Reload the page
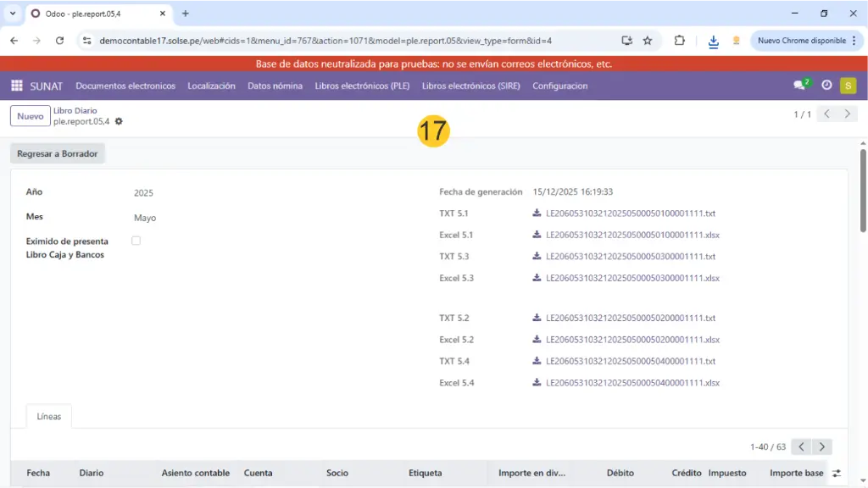The height and width of the screenshot is (488, 868). coord(59,41)
